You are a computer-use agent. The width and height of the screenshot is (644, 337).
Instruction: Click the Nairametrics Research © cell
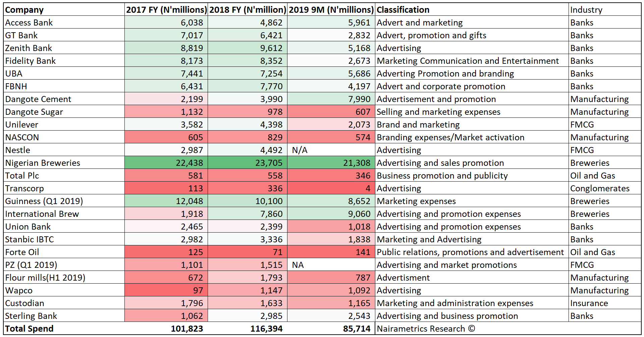[472, 329]
